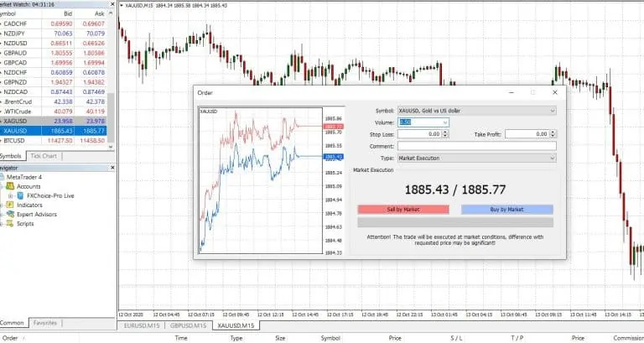The image size is (644, 343).
Task: Select the NZDCHF row in Market Watch
Action: point(54,72)
